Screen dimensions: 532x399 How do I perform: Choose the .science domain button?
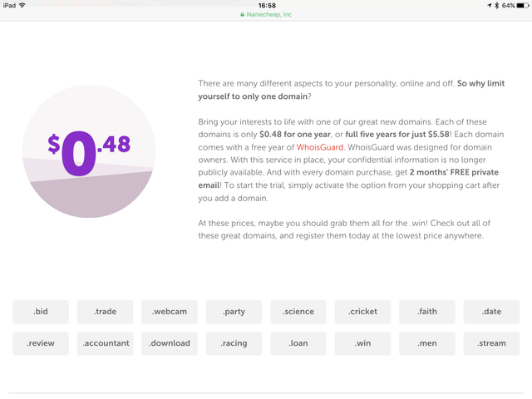[298, 312]
